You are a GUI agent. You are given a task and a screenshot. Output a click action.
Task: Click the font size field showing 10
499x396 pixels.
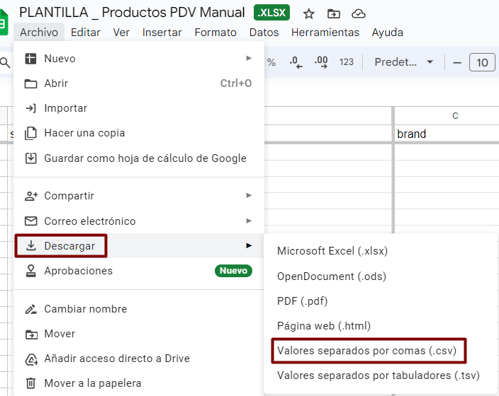coord(482,62)
